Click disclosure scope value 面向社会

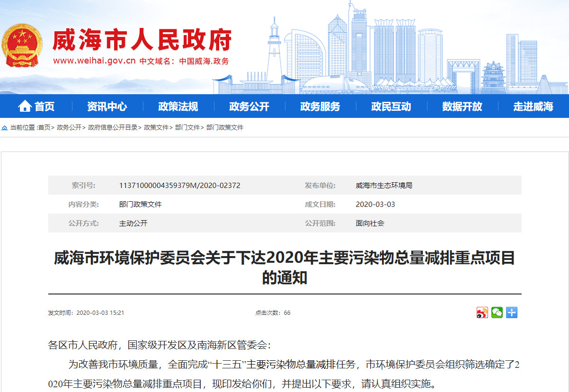tap(370, 223)
